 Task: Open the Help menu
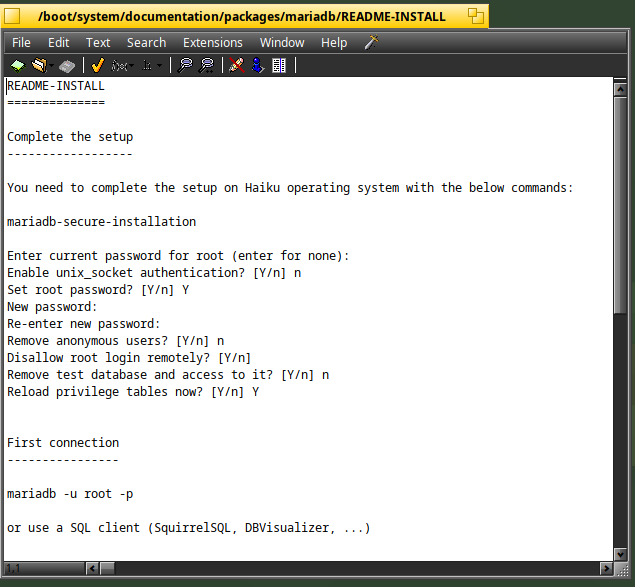tap(334, 43)
